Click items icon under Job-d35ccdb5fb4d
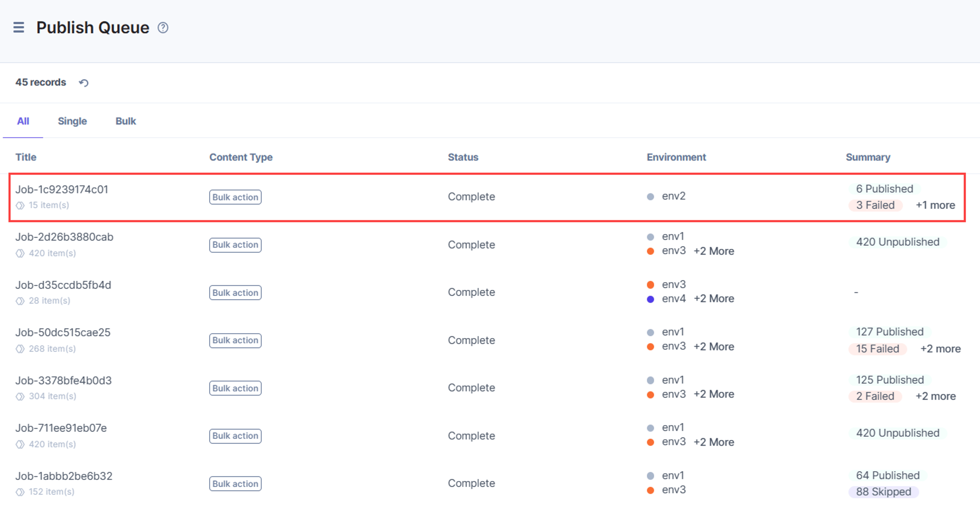 tap(20, 301)
